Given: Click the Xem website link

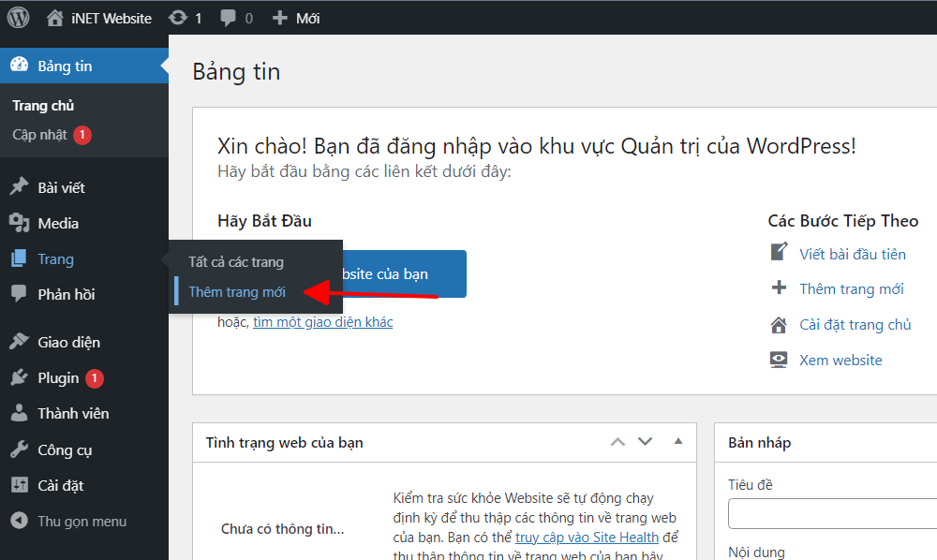Looking at the screenshot, I should click(x=840, y=360).
